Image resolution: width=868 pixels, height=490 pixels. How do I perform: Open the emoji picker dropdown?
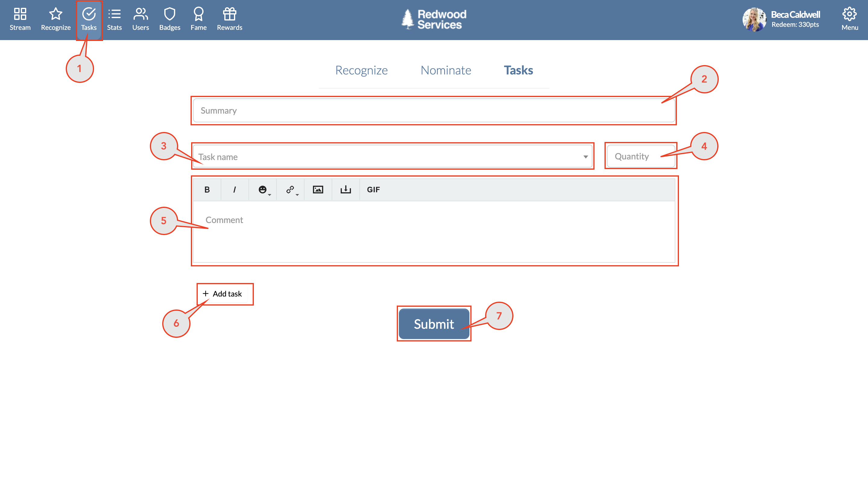pos(263,189)
